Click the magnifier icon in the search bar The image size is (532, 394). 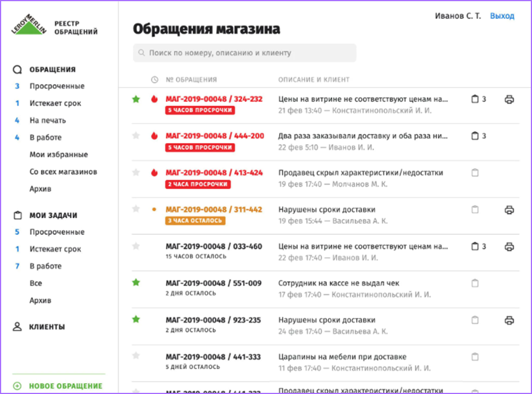tap(142, 53)
